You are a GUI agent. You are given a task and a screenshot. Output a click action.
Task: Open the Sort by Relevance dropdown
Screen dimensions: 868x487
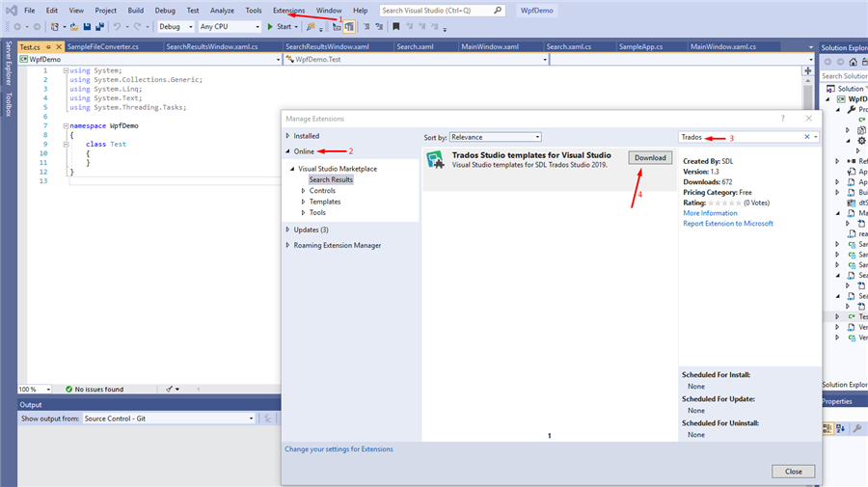[x=496, y=137]
